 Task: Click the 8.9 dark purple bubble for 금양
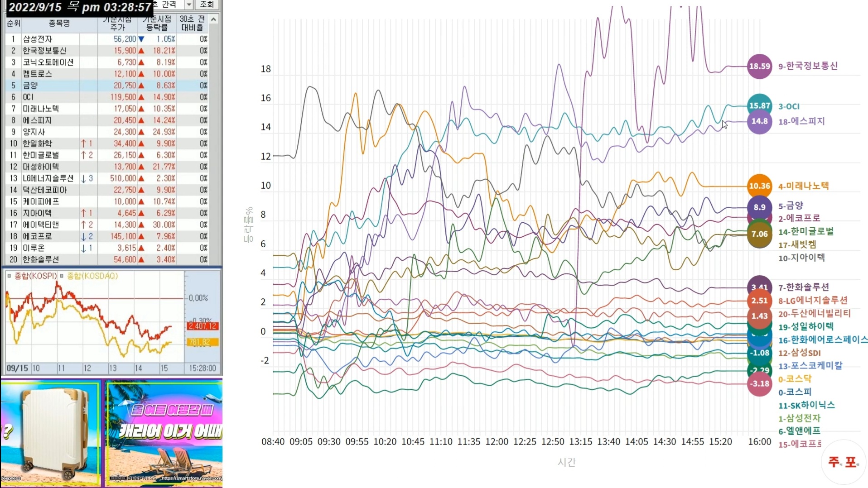point(759,207)
